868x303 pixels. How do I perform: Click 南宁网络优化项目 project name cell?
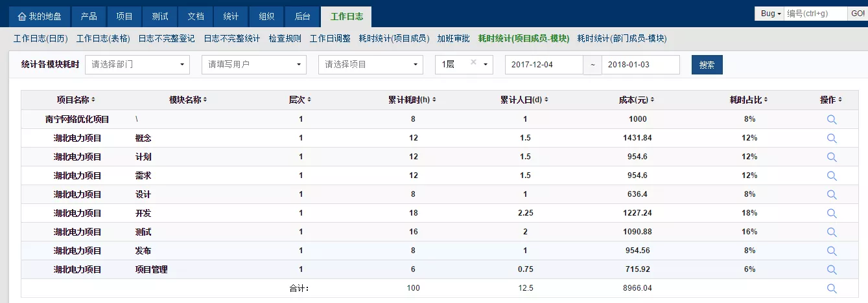pos(77,120)
